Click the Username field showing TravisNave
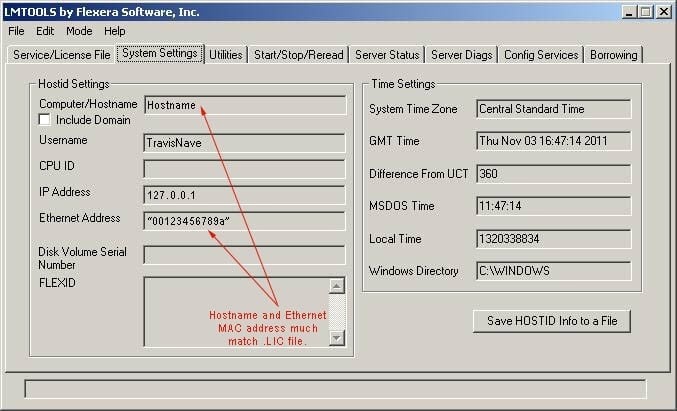The width and height of the screenshot is (677, 411). 244,143
